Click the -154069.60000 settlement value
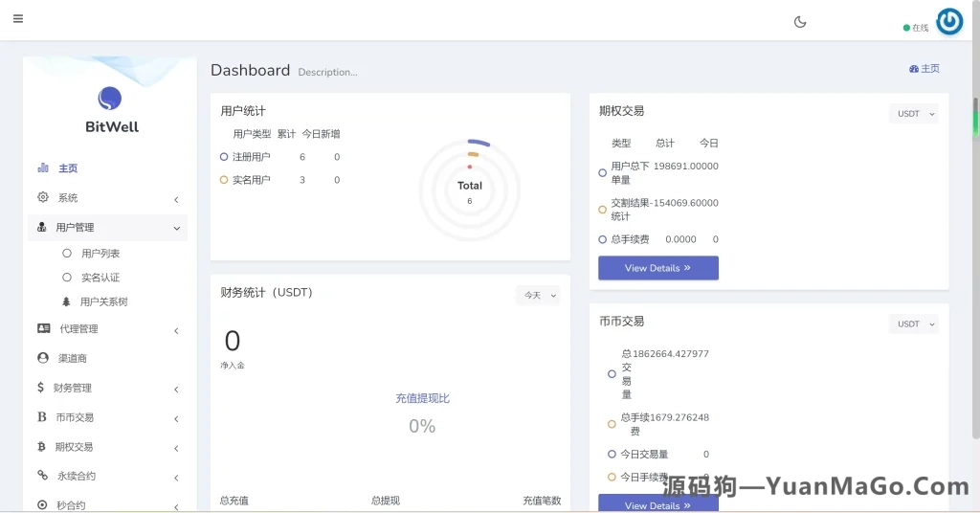980x513 pixels. 684,203
